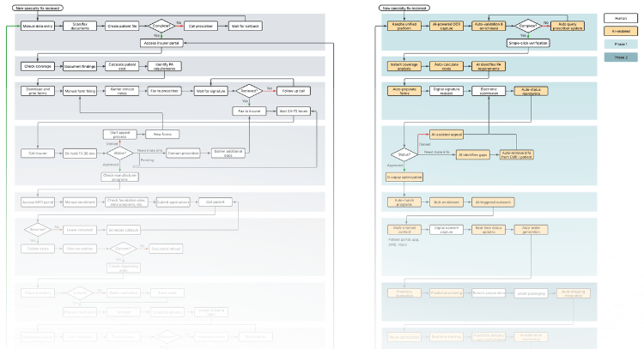Viewport: 644px width, 349px height.
Task: Select the AI-powered OCR capture node
Action: (444, 27)
